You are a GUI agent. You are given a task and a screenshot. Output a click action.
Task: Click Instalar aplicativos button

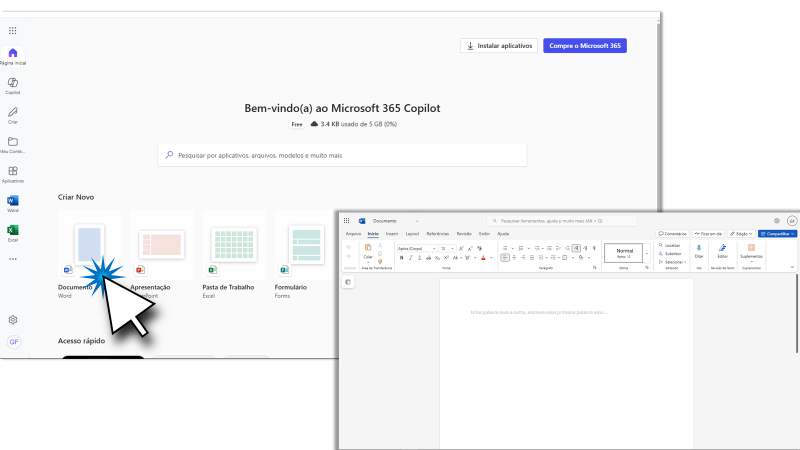499,45
